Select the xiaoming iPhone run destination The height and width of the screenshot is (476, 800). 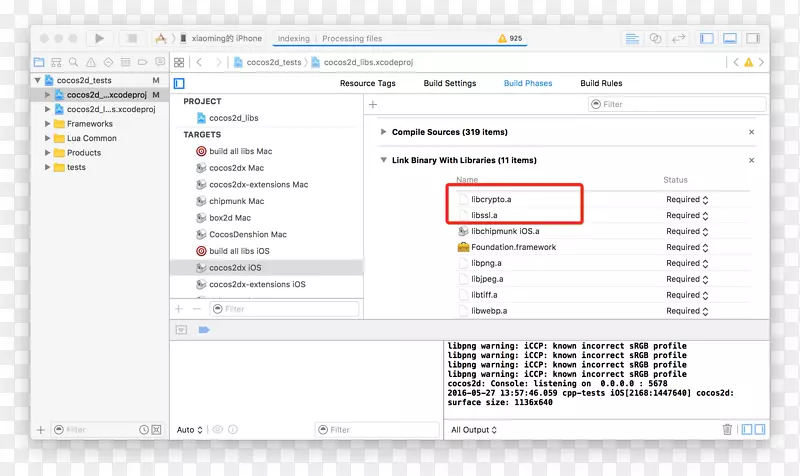click(221, 38)
